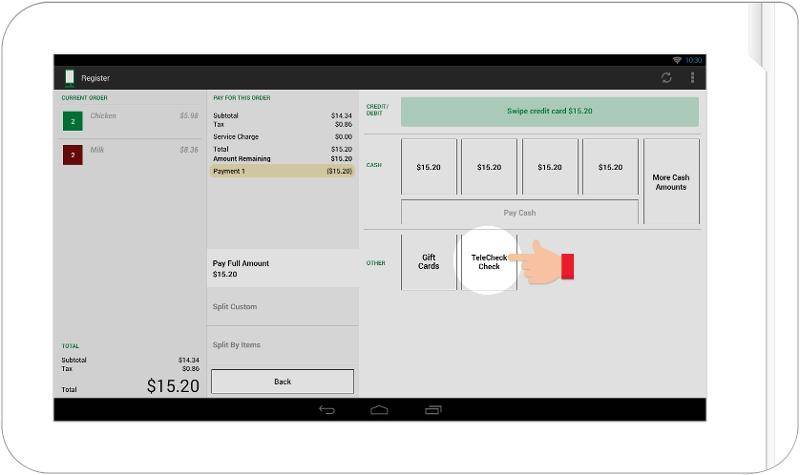Tap the dark red Milk quantity badge
The width and height of the screenshot is (800, 475).
coord(72,155)
